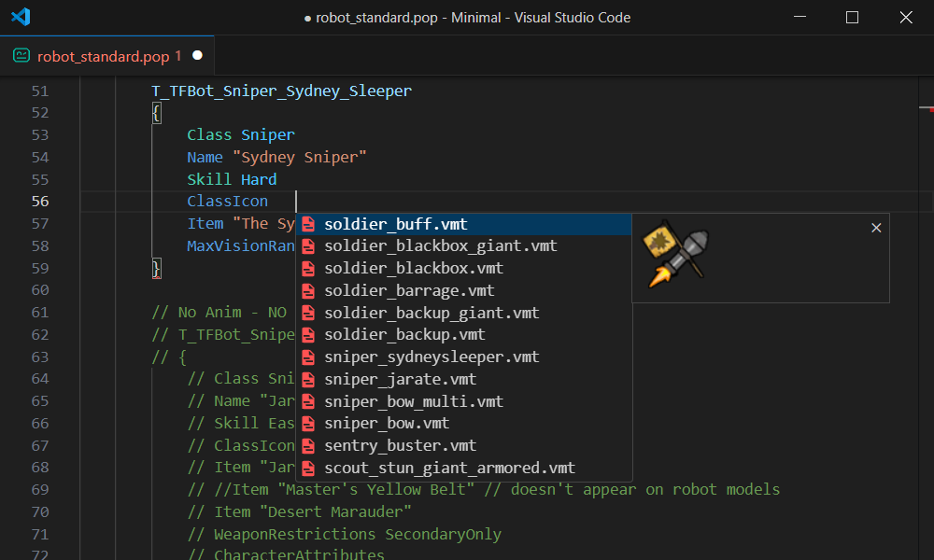Choose soldier_backup_giant.vmt suggestion
The width and height of the screenshot is (934, 560).
[x=463, y=313]
